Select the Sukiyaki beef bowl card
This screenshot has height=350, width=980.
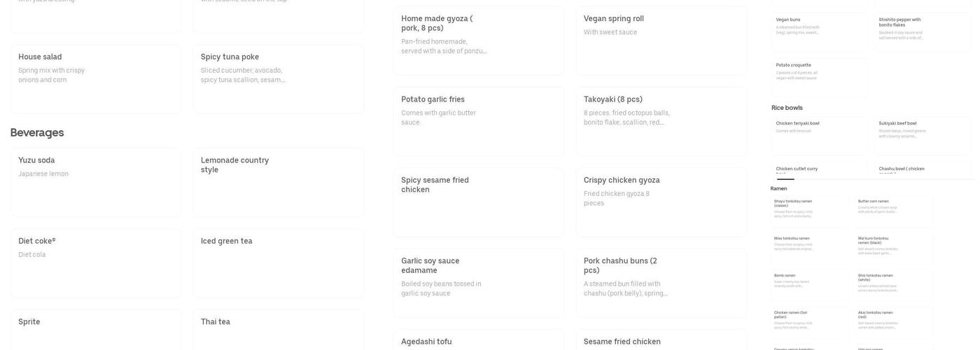pos(923,136)
